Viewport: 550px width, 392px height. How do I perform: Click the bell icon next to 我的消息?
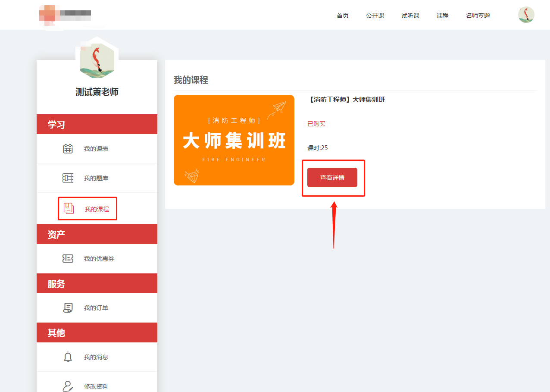pyautogui.click(x=68, y=357)
